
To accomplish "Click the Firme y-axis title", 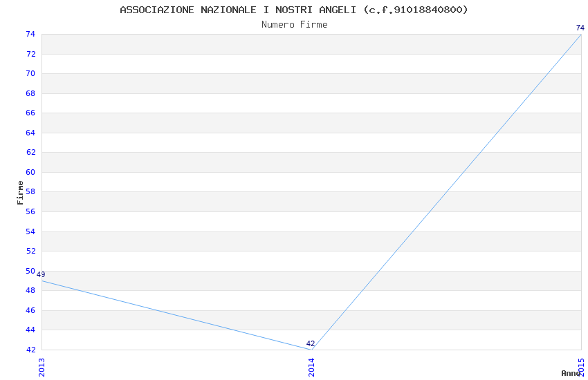I will [20, 193].
